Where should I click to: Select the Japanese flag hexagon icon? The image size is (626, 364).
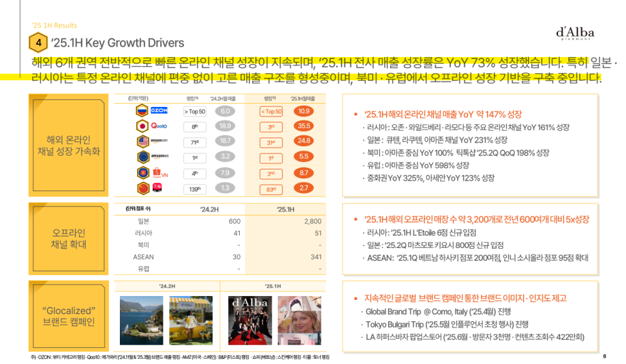(x=142, y=126)
